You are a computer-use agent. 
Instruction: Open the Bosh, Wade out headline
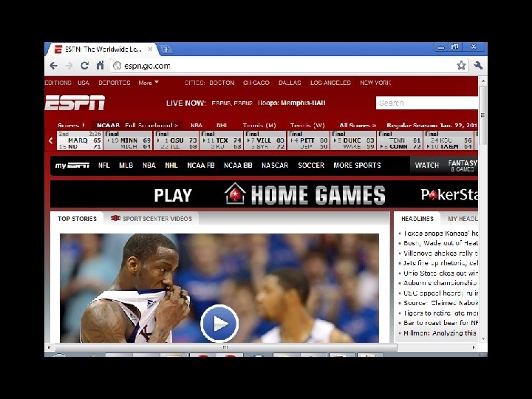pos(440,243)
